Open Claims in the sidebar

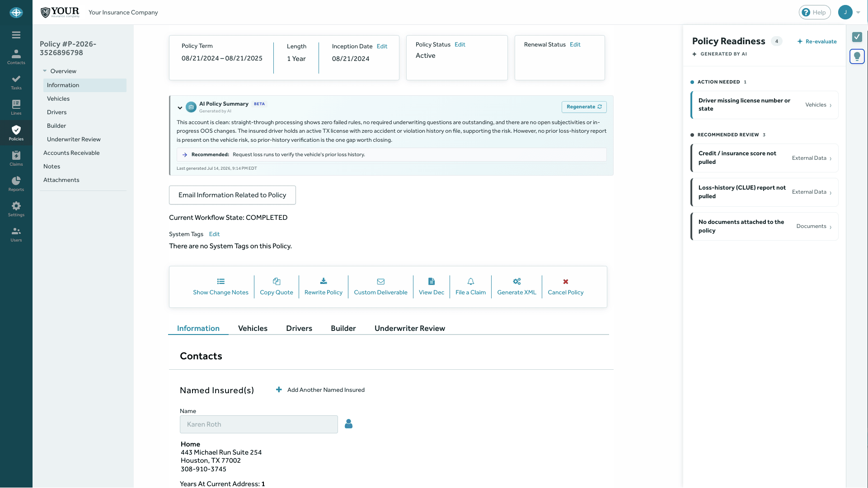click(16, 158)
